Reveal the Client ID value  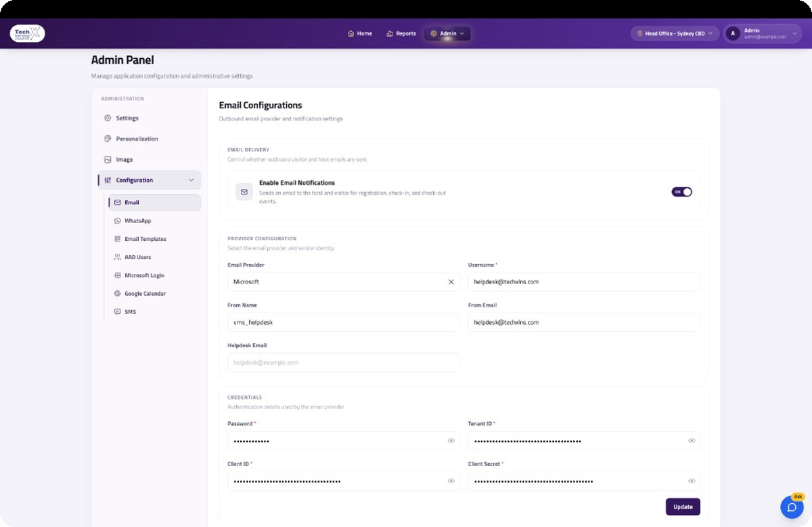[451, 481]
